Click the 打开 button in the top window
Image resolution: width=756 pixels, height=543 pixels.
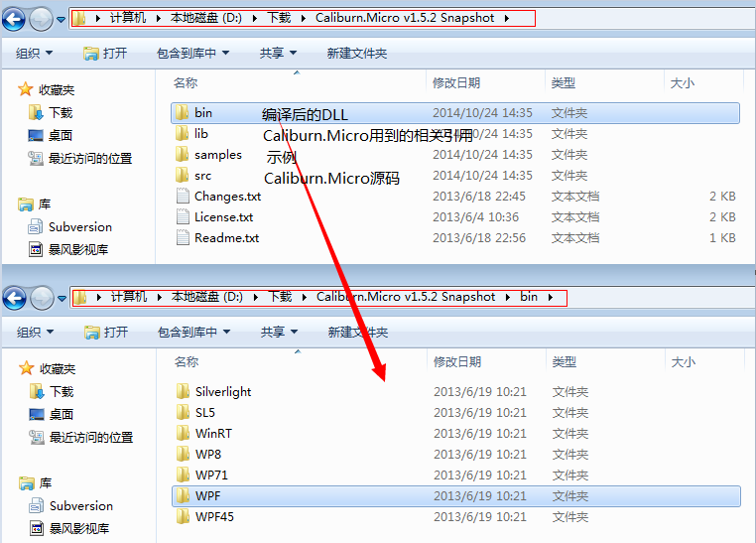pyautogui.click(x=105, y=53)
